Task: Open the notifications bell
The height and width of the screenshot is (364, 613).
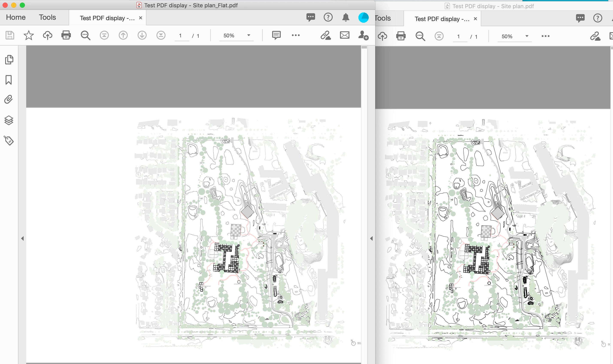Action: click(x=346, y=17)
